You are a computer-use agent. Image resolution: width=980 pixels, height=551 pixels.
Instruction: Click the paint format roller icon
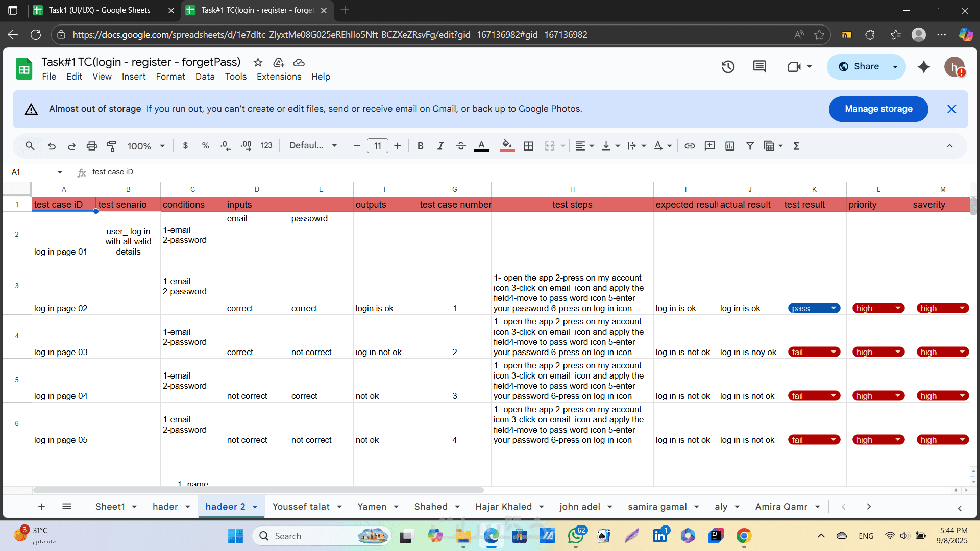coord(111,146)
